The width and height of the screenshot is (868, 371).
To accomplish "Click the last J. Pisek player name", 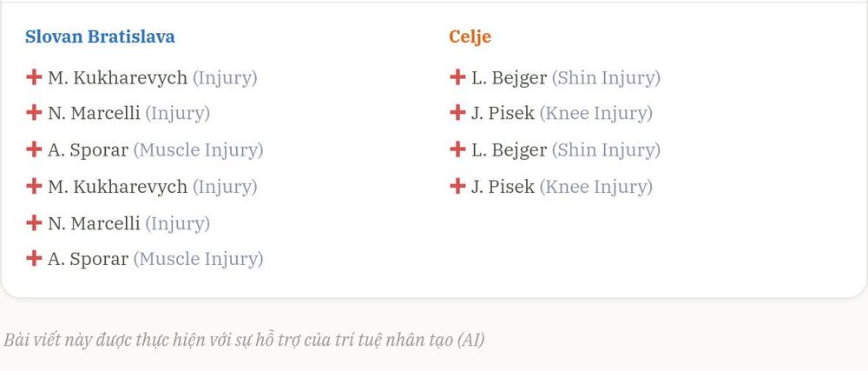I will [x=503, y=187].
